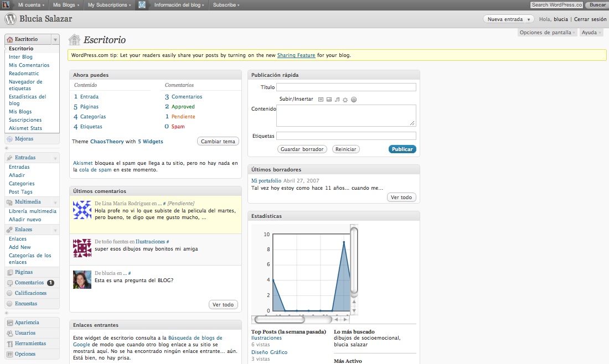Collapse the Escritorio sidebar section with its arrow

(x=55, y=40)
